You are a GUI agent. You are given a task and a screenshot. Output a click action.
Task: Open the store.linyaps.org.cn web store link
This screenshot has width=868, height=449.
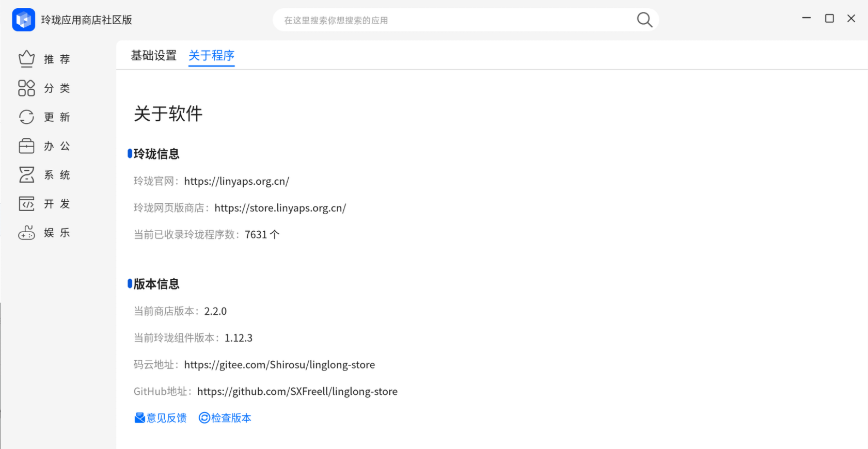tap(280, 208)
